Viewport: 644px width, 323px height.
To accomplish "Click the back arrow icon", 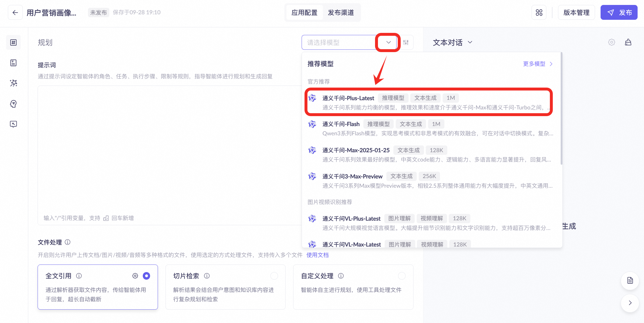I will click(15, 13).
